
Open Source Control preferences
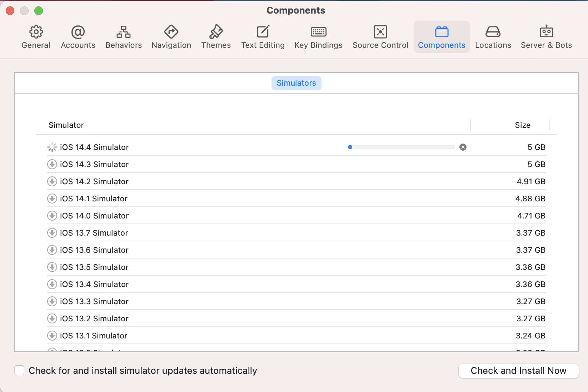[x=380, y=37]
